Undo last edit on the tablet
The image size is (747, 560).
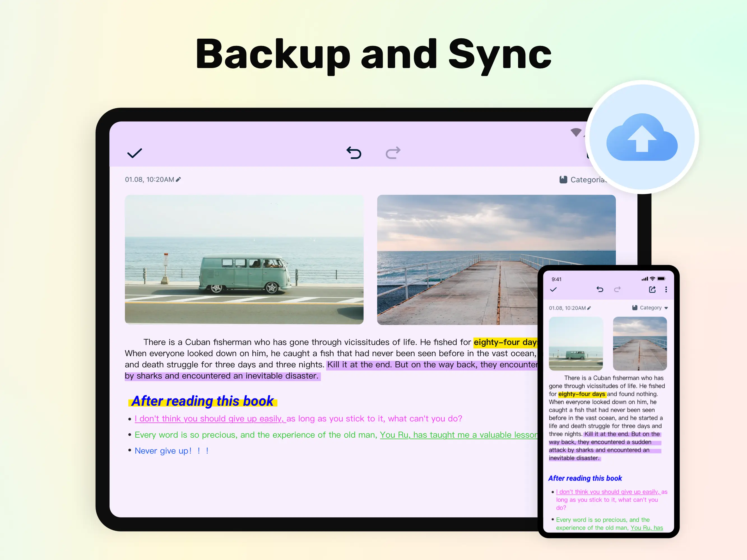coord(354,153)
